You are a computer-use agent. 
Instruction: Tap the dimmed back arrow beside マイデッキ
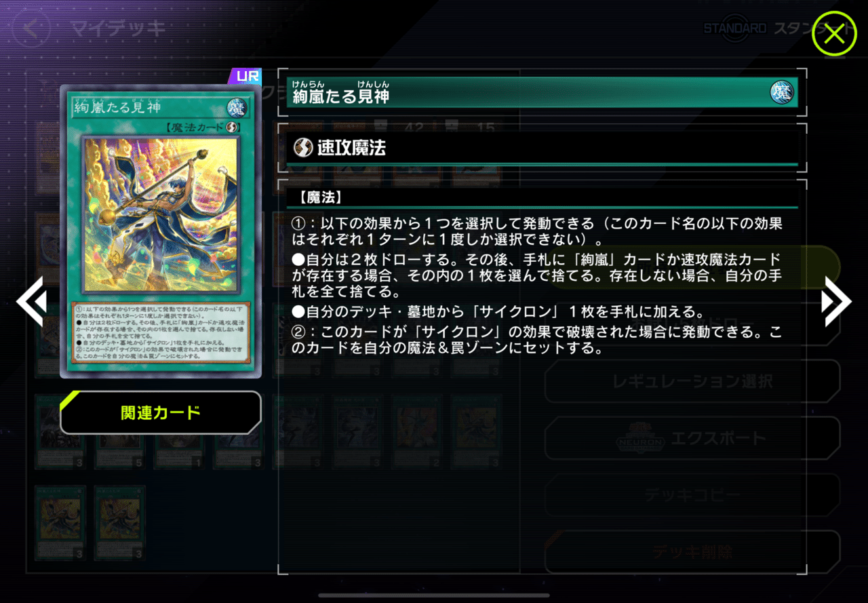[31, 28]
